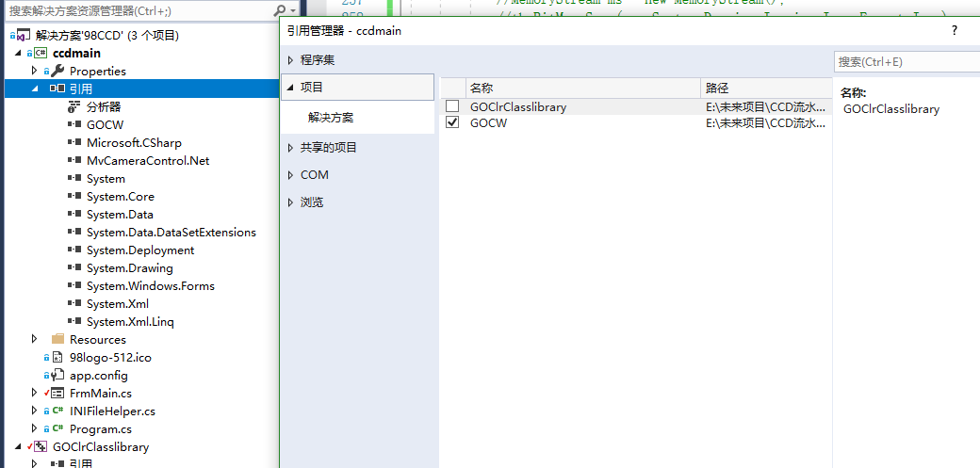The image size is (980, 468).
Task: Click the System.Data.DataSetExtensions reference icon
Action: click(x=75, y=233)
